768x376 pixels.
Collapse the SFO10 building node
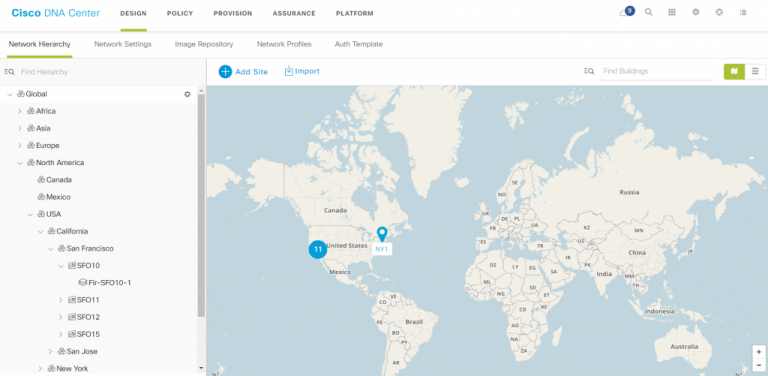point(61,266)
